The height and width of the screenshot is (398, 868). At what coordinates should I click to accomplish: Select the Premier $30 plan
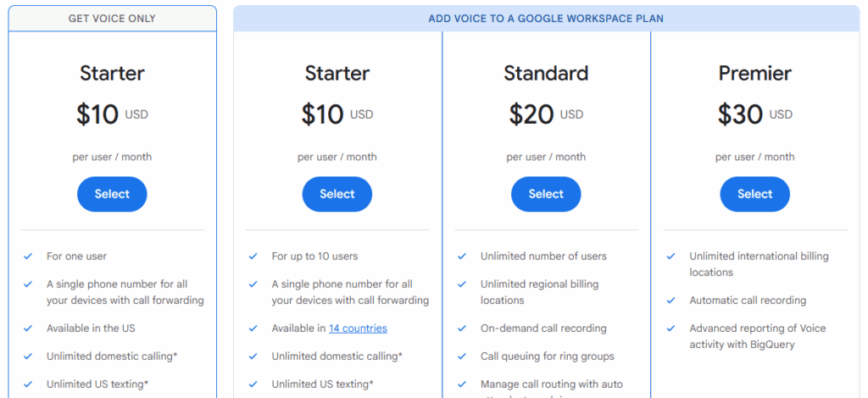[x=754, y=194]
